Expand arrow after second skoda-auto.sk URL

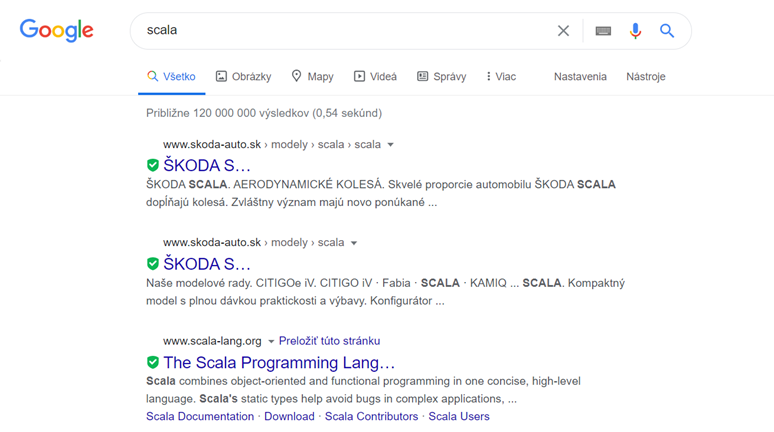pos(354,243)
